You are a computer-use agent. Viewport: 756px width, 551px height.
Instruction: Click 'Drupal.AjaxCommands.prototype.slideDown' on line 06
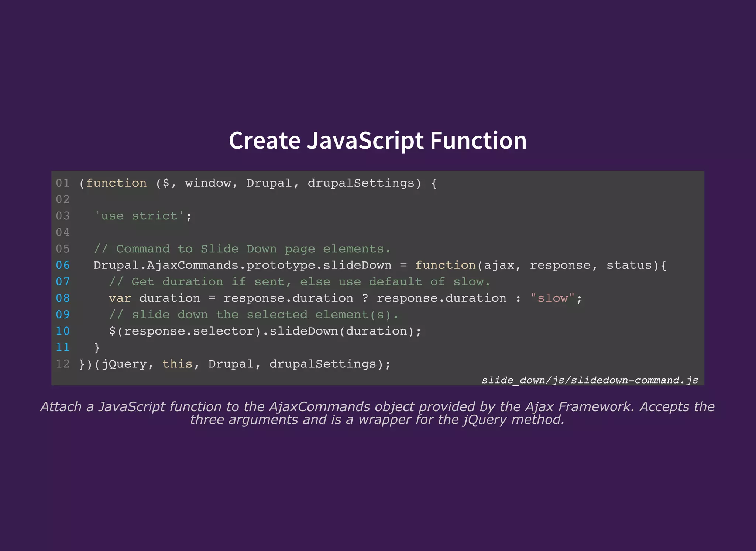pyautogui.click(x=243, y=266)
